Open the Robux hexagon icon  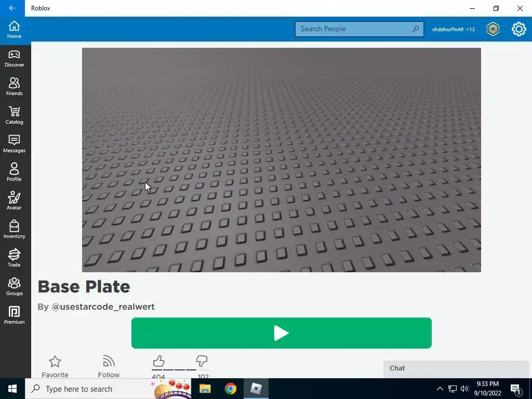[493, 29]
